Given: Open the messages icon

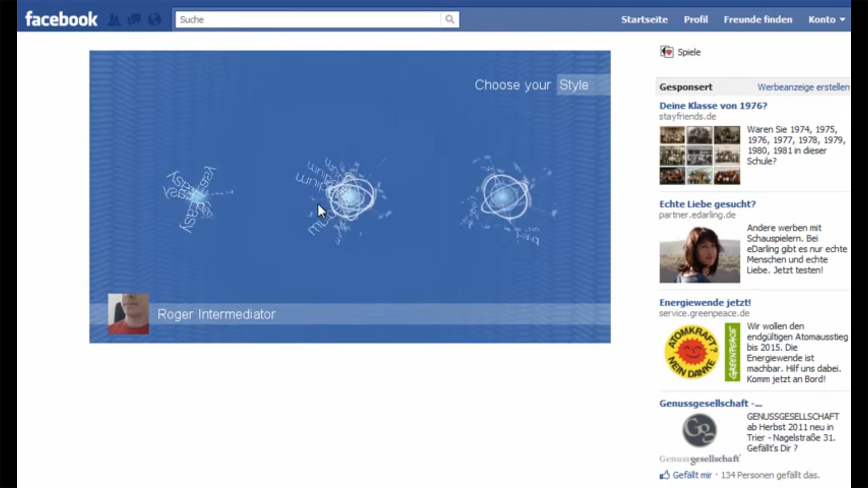Looking at the screenshot, I should pyautogui.click(x=134, y=19).
